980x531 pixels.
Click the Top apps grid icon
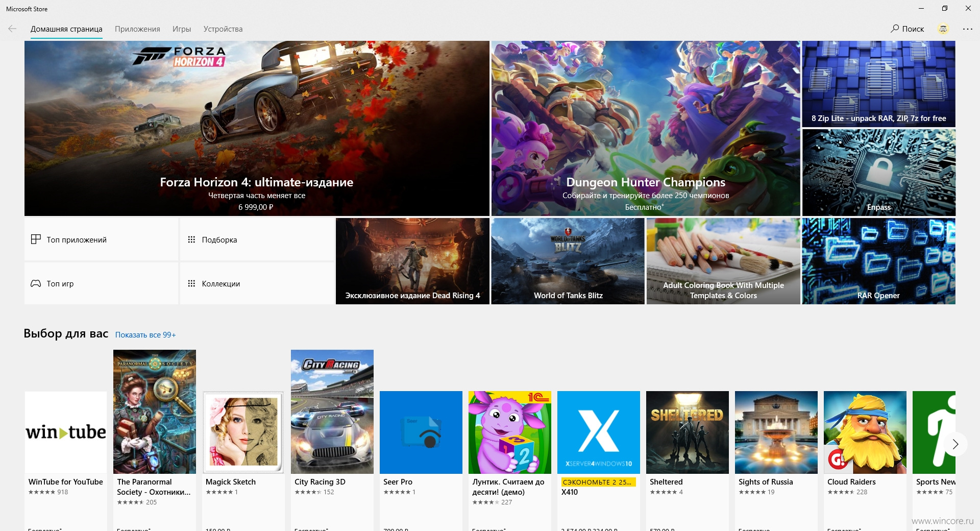click(36, 239)
